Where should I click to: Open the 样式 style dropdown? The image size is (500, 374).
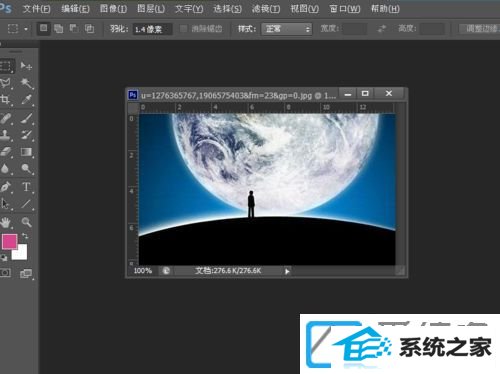click(x=286, y=29)
